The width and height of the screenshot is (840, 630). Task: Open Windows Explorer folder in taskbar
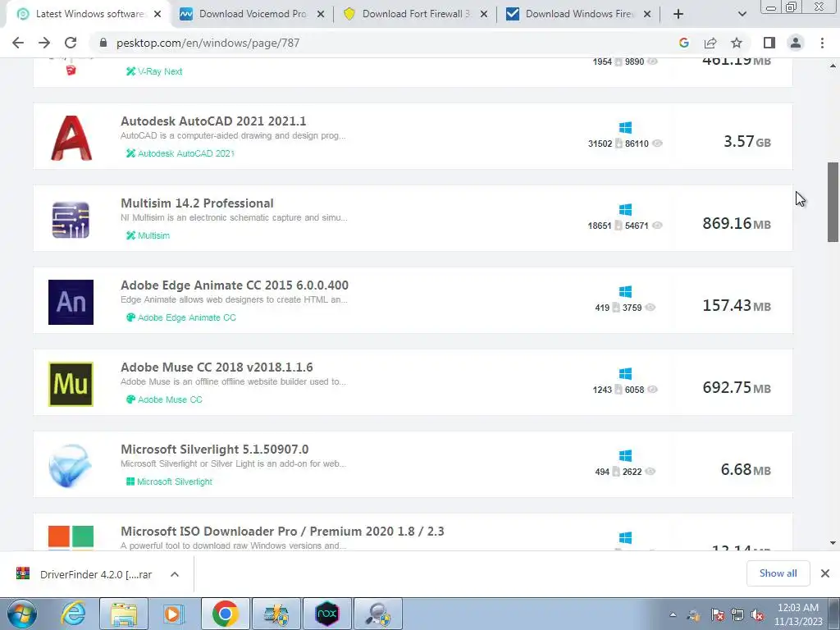[124, 614]
